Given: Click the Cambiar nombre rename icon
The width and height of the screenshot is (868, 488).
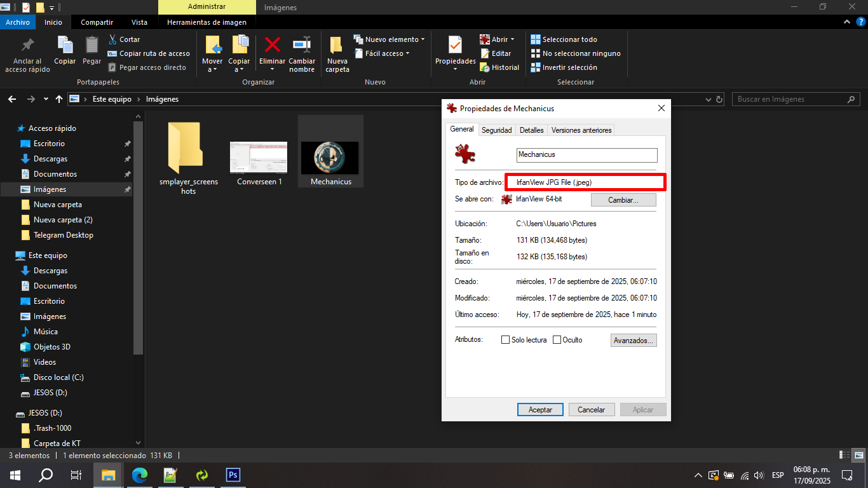Looking at the screenshot, I should [x=301, y=45].
